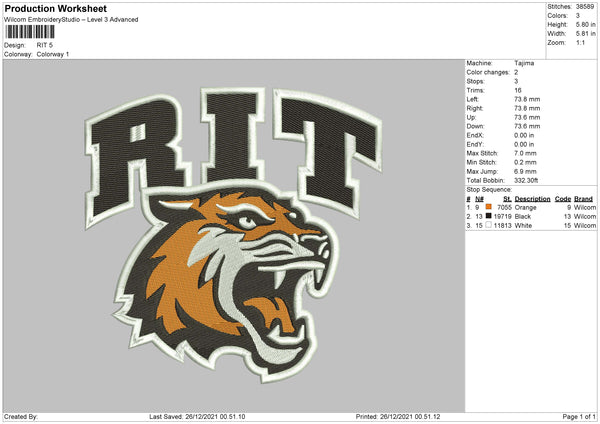Click the Colors value 3
Viewport: 600px width, 424px height.
pos(578,16)
